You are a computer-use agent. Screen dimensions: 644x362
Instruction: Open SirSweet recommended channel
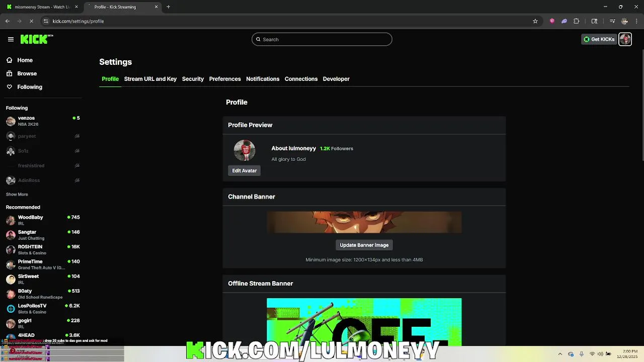pyautogui.click(x=43, y=279)
